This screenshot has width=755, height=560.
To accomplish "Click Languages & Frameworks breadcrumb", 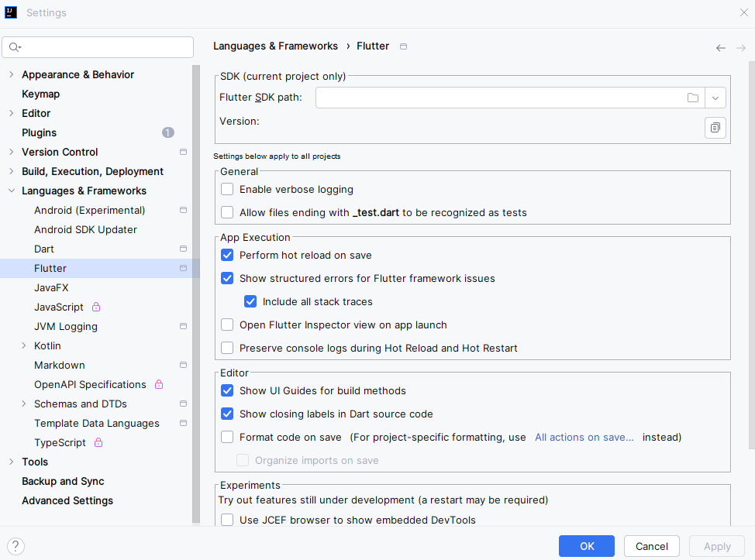I will pyautogui.click(x=275, y=46).
